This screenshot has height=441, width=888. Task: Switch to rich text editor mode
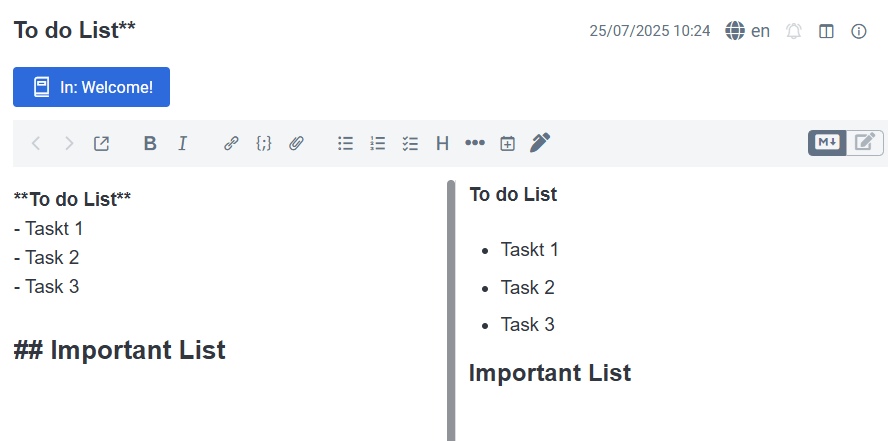pyautogui.click(x=865, y=143)
